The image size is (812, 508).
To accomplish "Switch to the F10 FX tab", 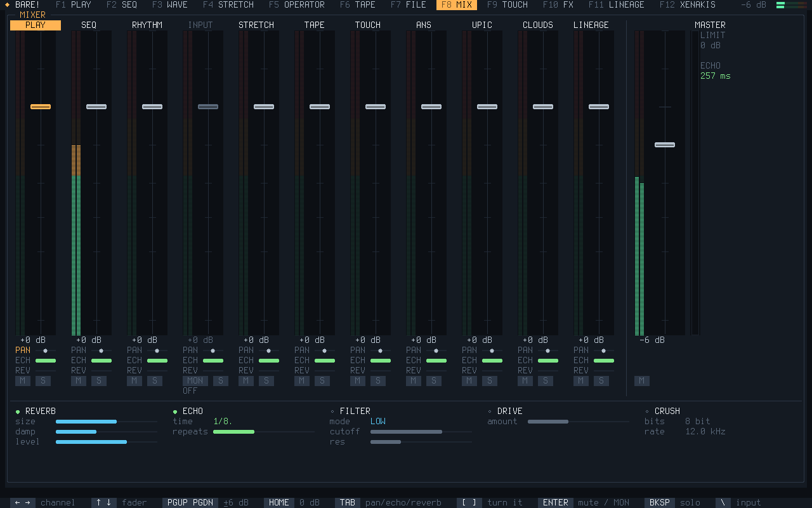I will [x=558, y=5].
